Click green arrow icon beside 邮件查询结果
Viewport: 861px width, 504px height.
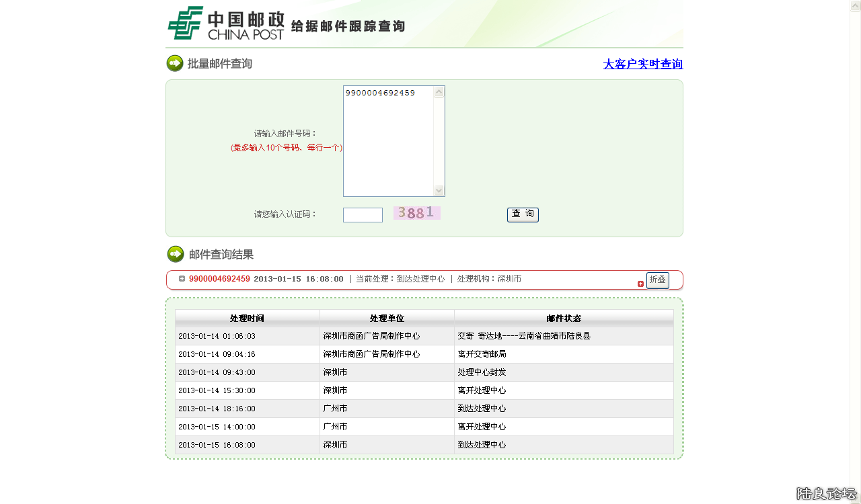(x=176, y=254)
